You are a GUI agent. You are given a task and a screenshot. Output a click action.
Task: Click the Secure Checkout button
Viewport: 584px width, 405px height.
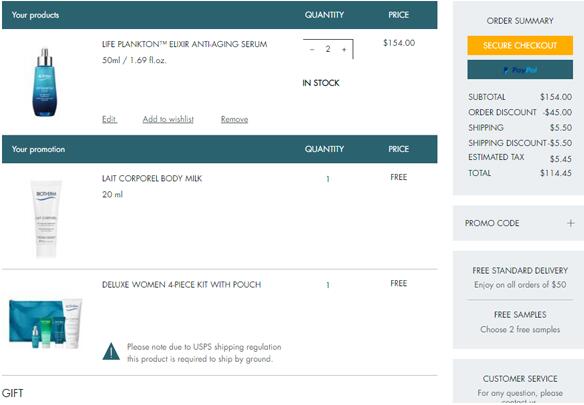click(x=520, y=45)
